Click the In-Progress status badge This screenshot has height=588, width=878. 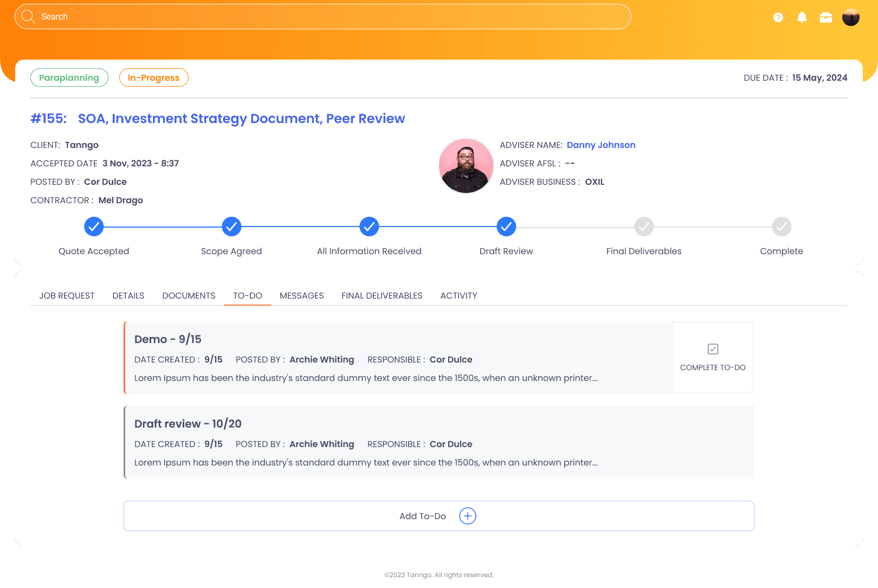pyautogui.click(x=153, y=77)
